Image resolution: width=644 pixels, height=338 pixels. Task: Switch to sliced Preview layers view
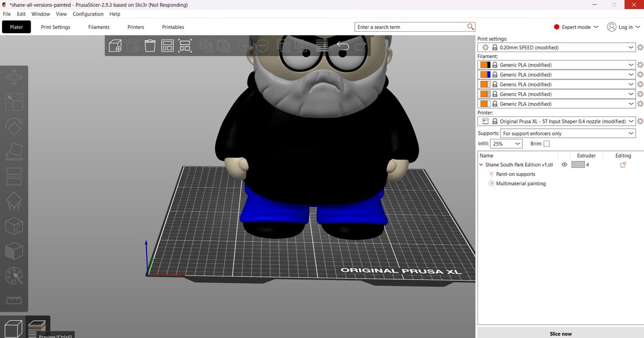(37, 327)
